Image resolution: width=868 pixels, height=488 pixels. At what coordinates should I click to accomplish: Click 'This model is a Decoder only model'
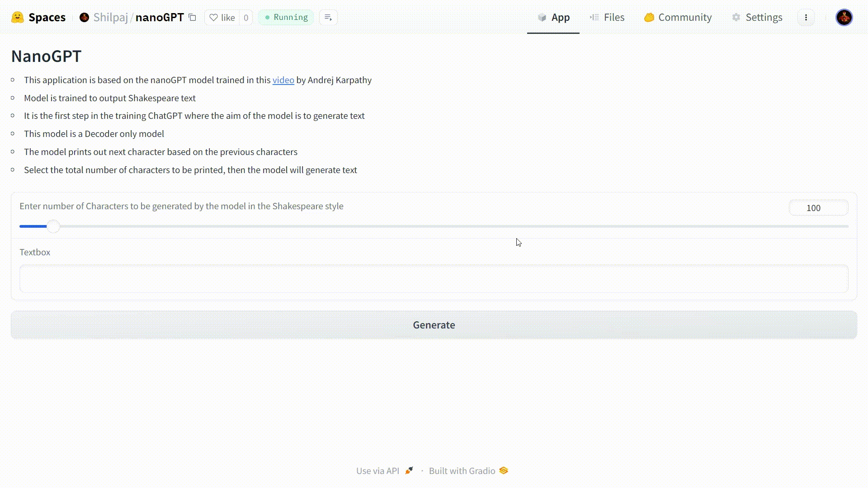[94, 134]
